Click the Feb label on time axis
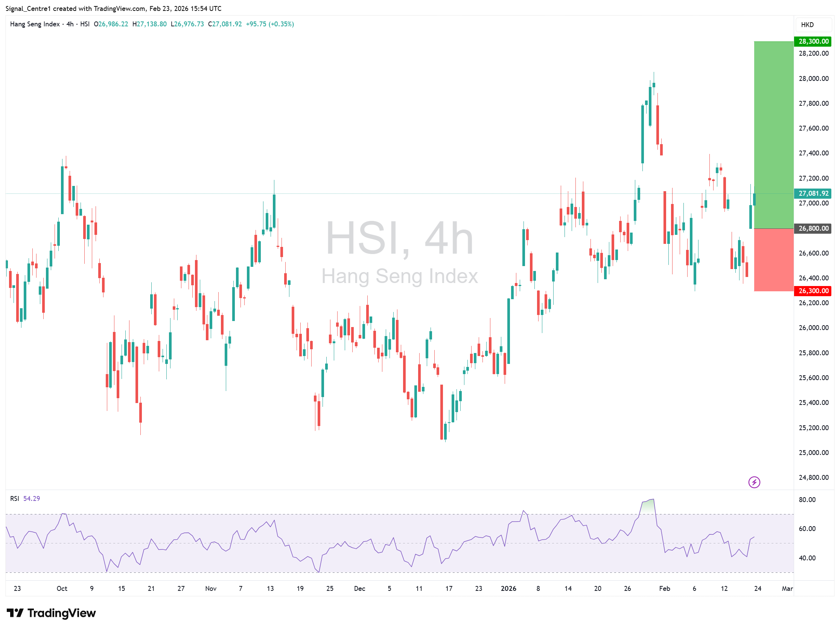 [x=664, y=589]
